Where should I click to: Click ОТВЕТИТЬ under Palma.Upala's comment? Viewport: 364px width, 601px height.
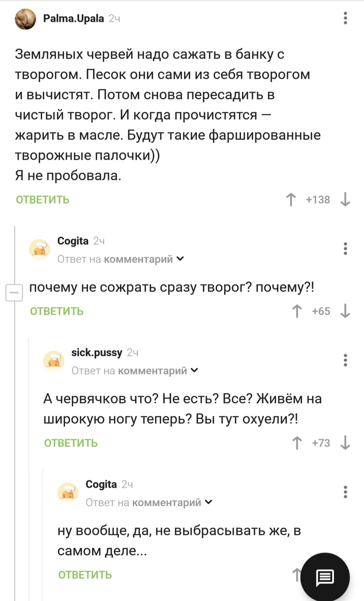point(42,199)
